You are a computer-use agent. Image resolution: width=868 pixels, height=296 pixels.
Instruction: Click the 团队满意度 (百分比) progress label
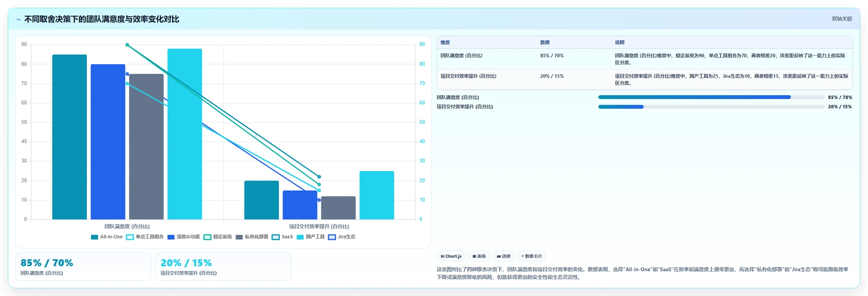click(x=458, y=98)
